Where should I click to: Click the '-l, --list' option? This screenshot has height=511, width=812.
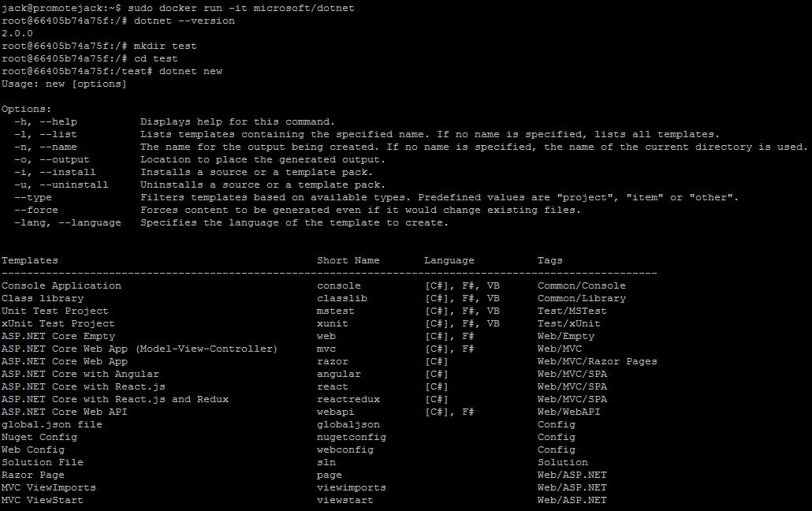[46, 134]
